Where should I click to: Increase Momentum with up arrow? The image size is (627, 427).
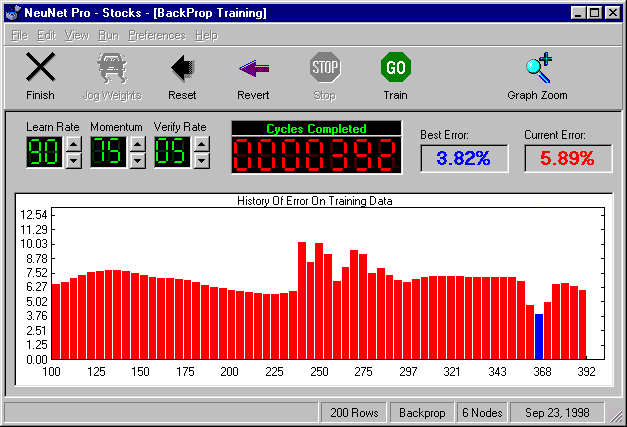137,145
